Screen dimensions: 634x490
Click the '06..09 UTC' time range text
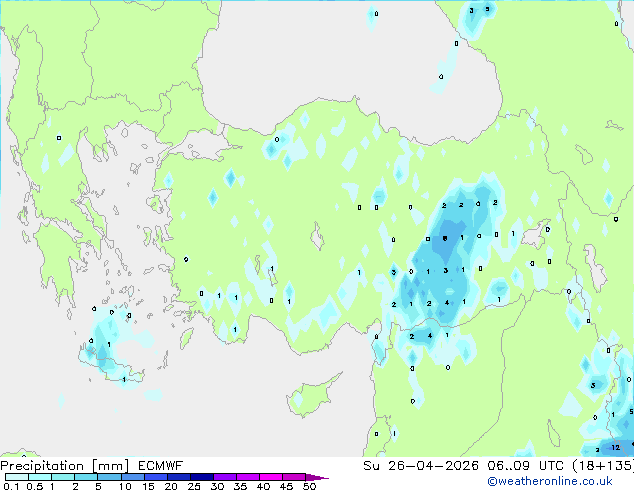point(525,466)
